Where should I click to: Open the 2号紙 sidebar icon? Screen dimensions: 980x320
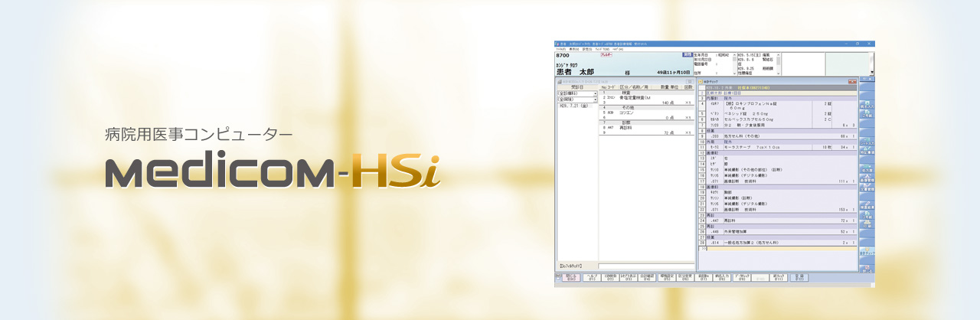click(865, 113)
